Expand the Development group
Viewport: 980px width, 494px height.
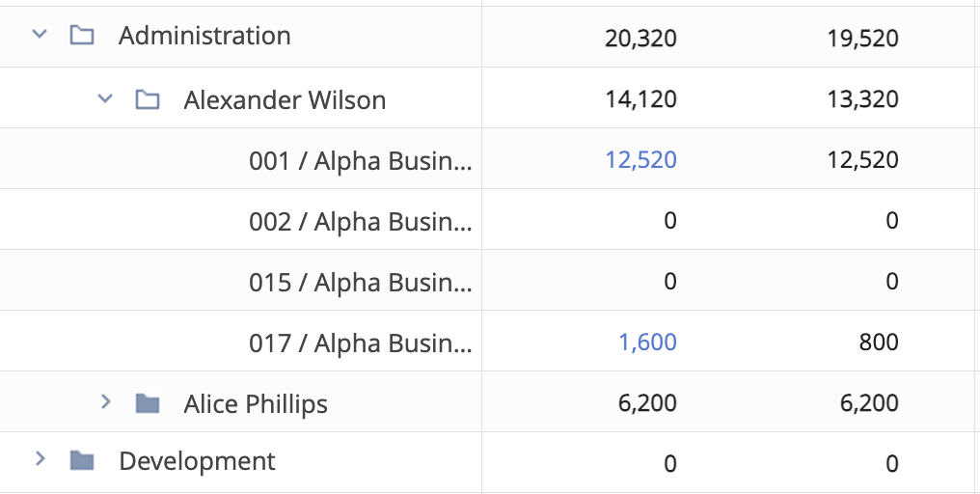(41, 459)
